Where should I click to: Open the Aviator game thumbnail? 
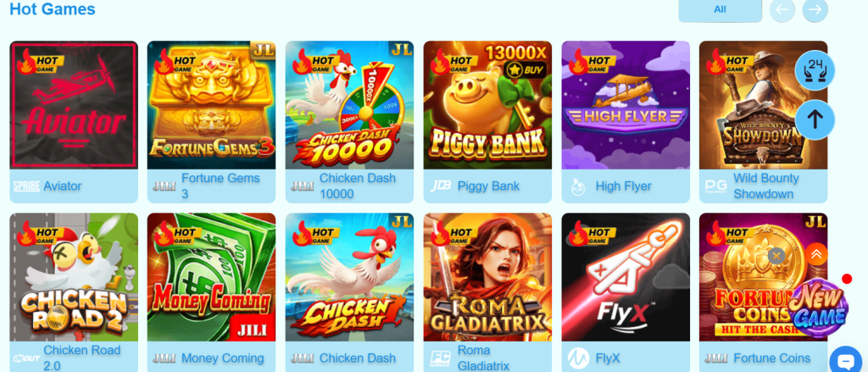pyautogui.click(x=74, y=104)
